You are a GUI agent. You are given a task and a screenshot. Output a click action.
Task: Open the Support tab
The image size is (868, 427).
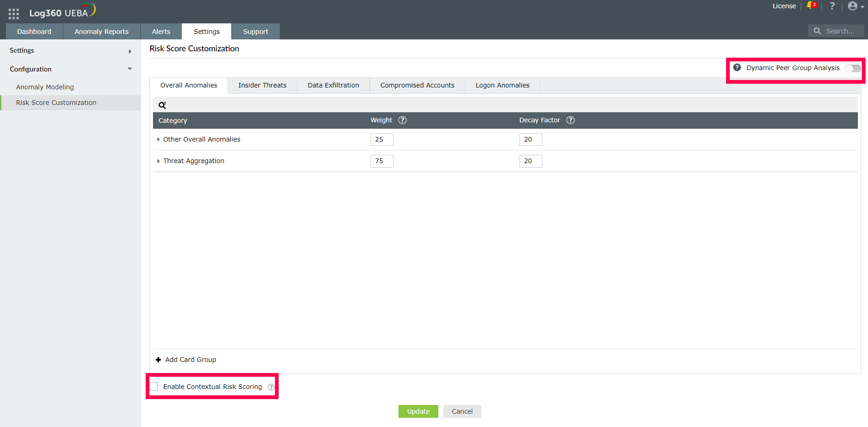click(256, 32)
